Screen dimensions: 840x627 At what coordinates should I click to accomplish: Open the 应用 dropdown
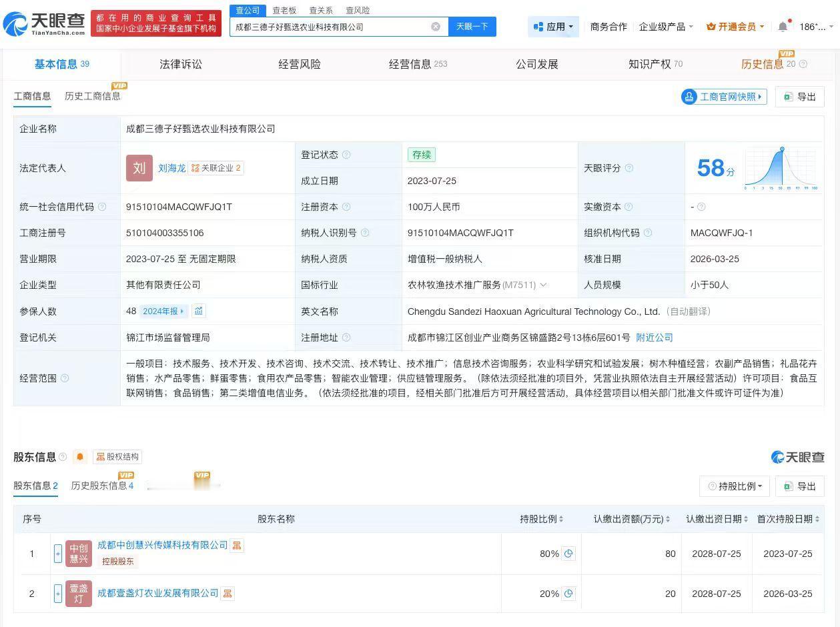coord(554,27)
